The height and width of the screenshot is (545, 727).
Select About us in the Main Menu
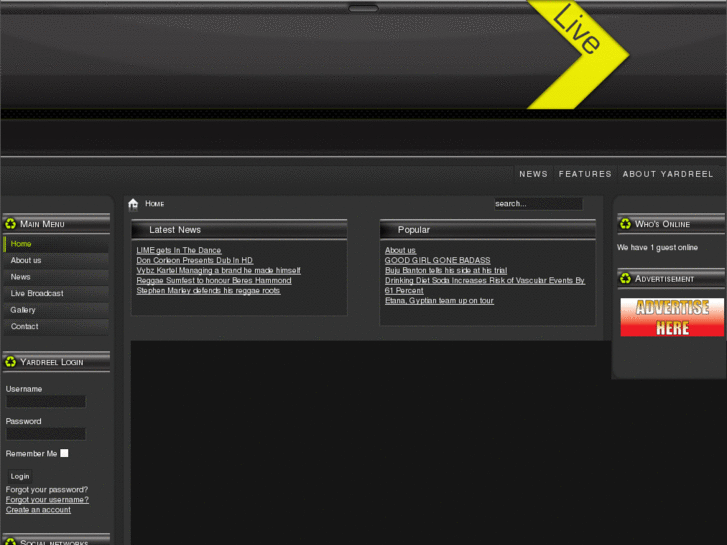click(56, 260)
